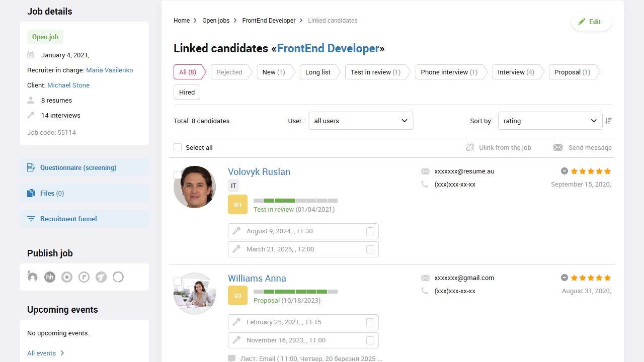
Task: Publish the job to HeadHunter
Action: [x=49, y=277]
